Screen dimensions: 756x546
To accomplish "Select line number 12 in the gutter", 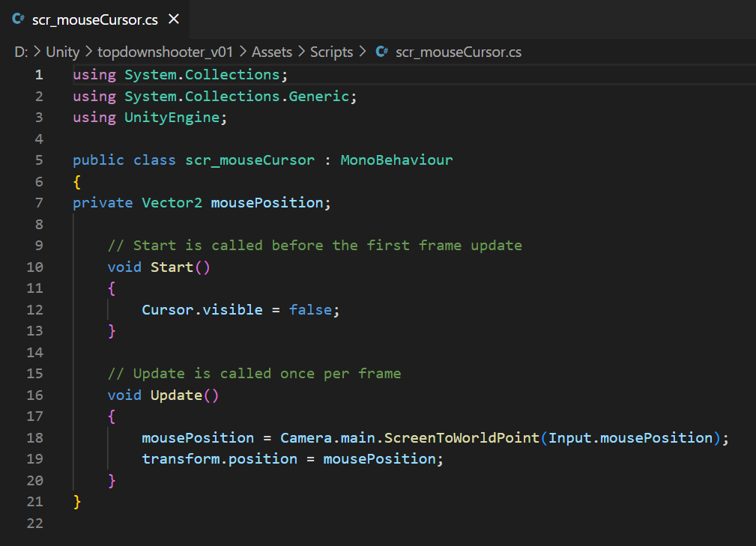I will pyautogui.click(x=35, y=309).
